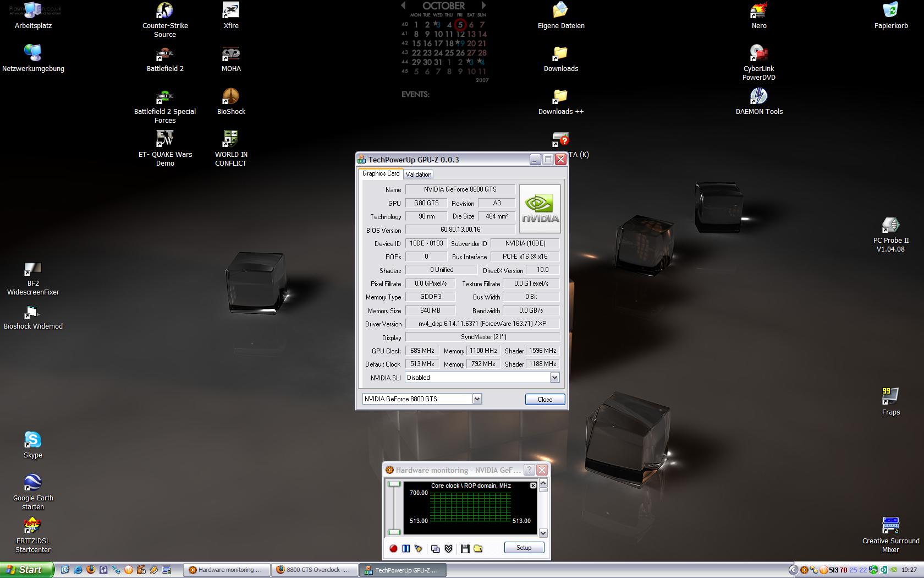
Task: Click the help question mark in Hardware monitoring
Action: point(529,470)
